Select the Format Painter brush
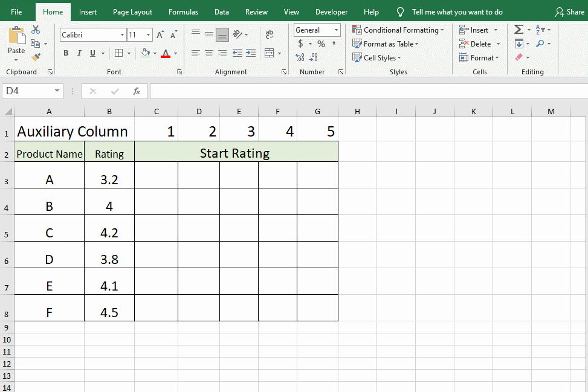This screenshot has width=588, height=392. [x=36, y=57]
